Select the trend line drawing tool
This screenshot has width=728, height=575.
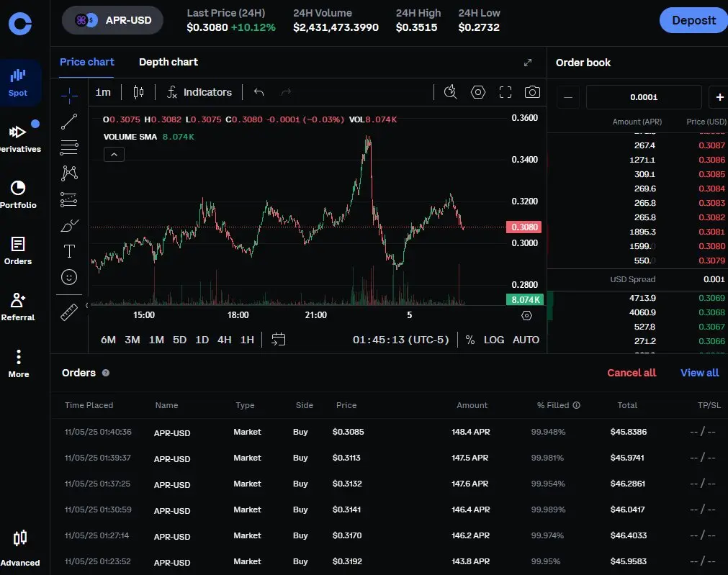click(69, 122)
